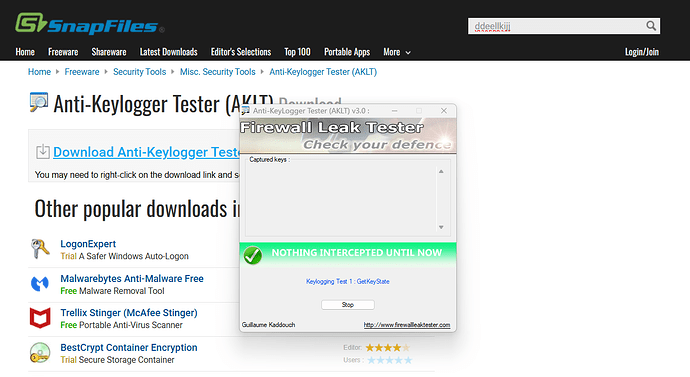Click the download arrow icon beside download link
690x377 pixels.
pos(43,151)
